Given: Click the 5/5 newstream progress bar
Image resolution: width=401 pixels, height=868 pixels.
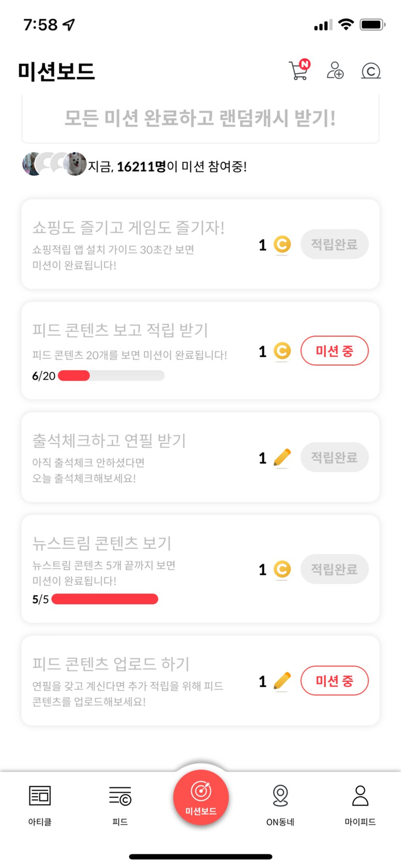Looking at the screenshot, I should [105, 599].
